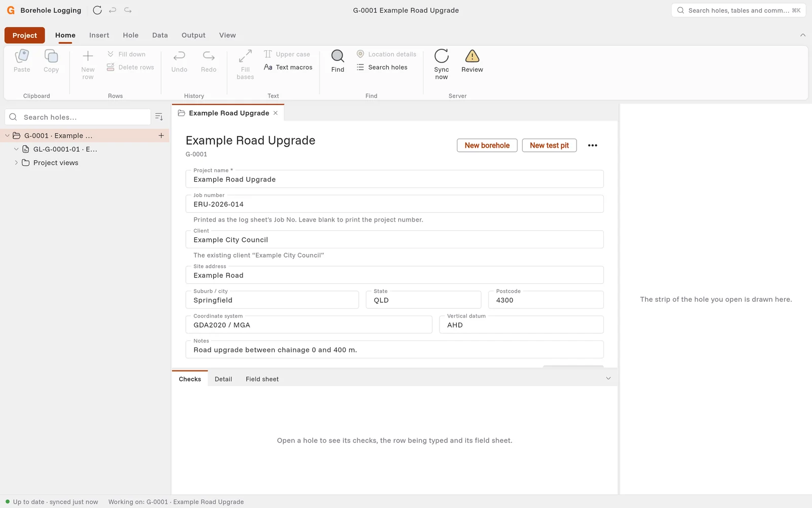
Task: Open the Field sheet bottom tab
Action: tap(262, 379)
